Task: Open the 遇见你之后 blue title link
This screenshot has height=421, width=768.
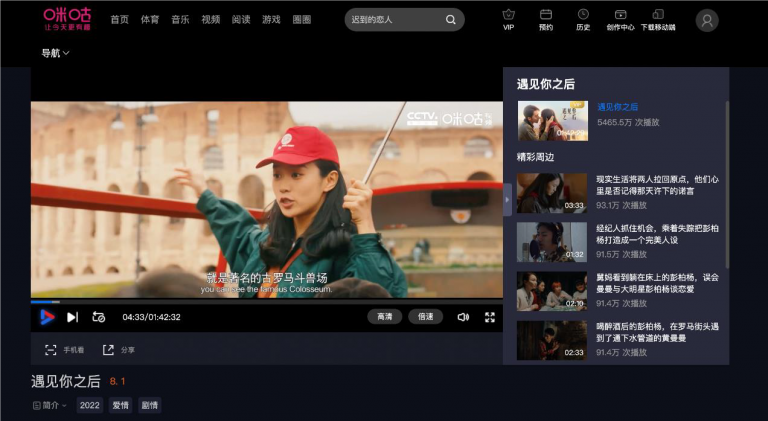Action: pos(617,107)
